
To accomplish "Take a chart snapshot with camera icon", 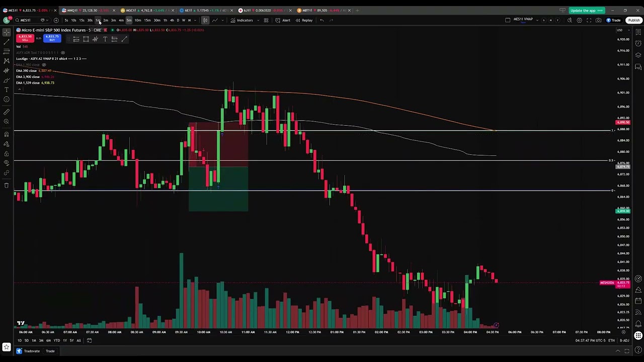I will (598, 20).
